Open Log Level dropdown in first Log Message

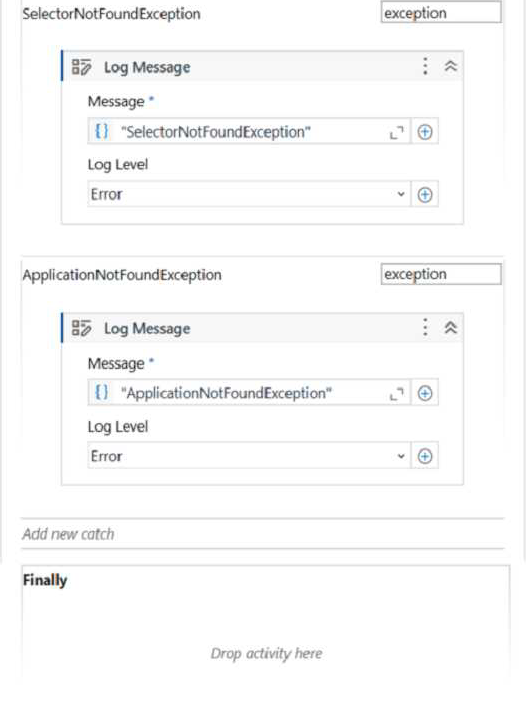click(249, 195)
